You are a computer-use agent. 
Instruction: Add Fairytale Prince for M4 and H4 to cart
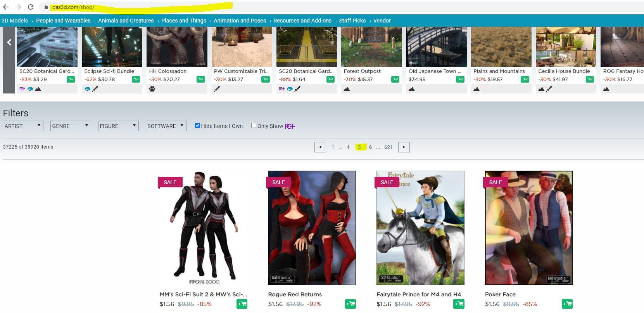459,304
